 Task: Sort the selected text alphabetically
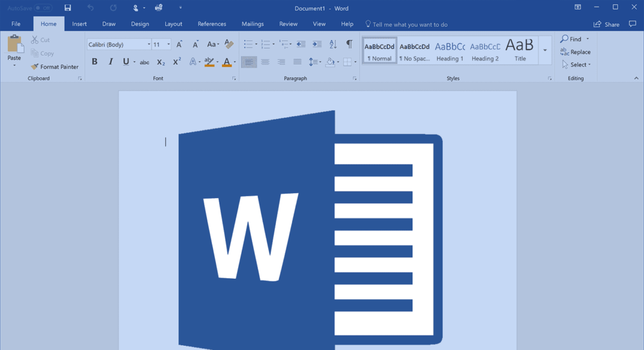coord(333,44)
